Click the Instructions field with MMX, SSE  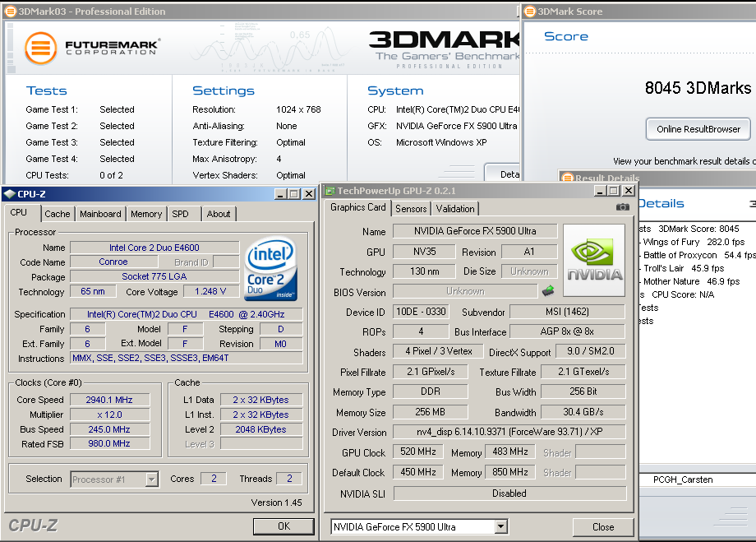[x=187, y=358]
